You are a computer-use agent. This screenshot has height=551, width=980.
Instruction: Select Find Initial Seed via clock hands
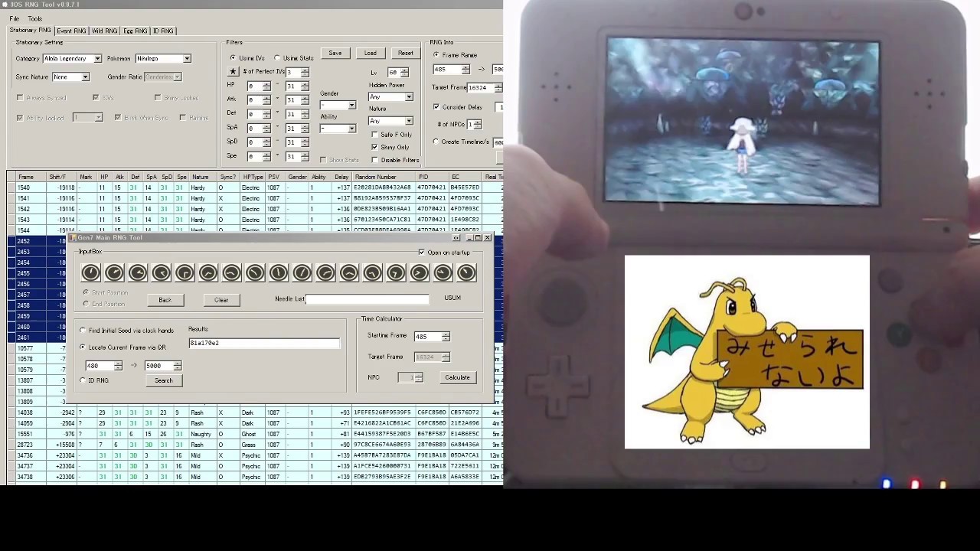(x=127, y=331)
